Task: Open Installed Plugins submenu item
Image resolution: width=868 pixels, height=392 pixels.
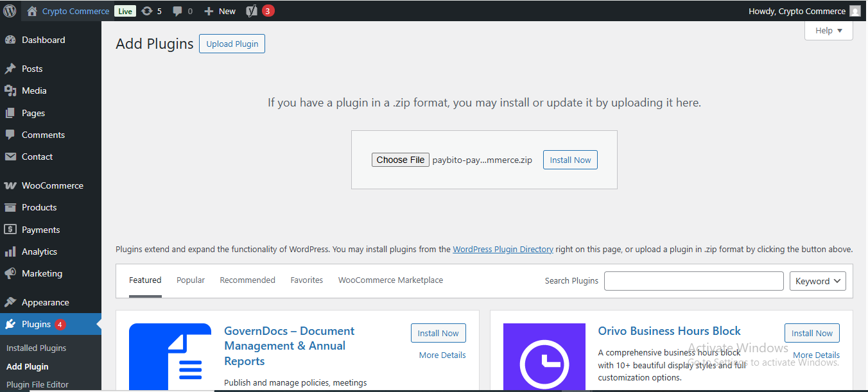Action: (37, 348)
